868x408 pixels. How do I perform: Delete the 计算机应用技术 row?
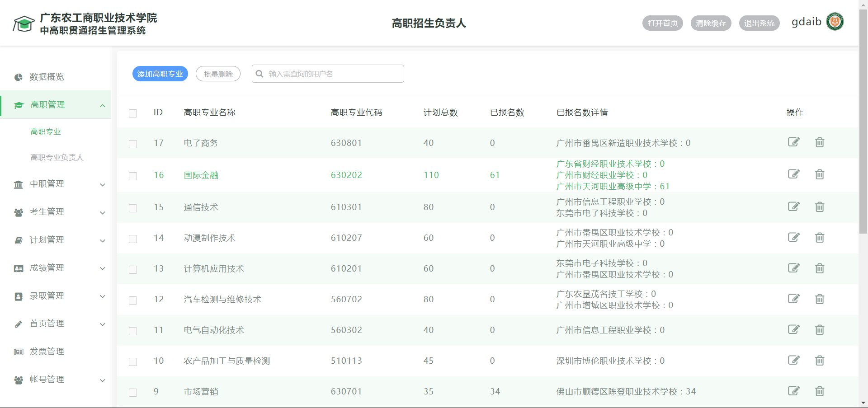coord(820,268)
